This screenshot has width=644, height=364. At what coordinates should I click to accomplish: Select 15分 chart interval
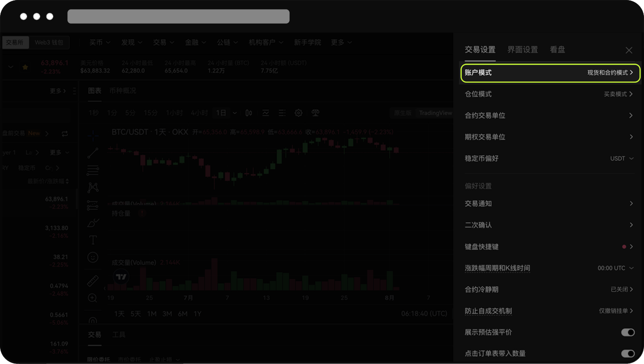150,113
